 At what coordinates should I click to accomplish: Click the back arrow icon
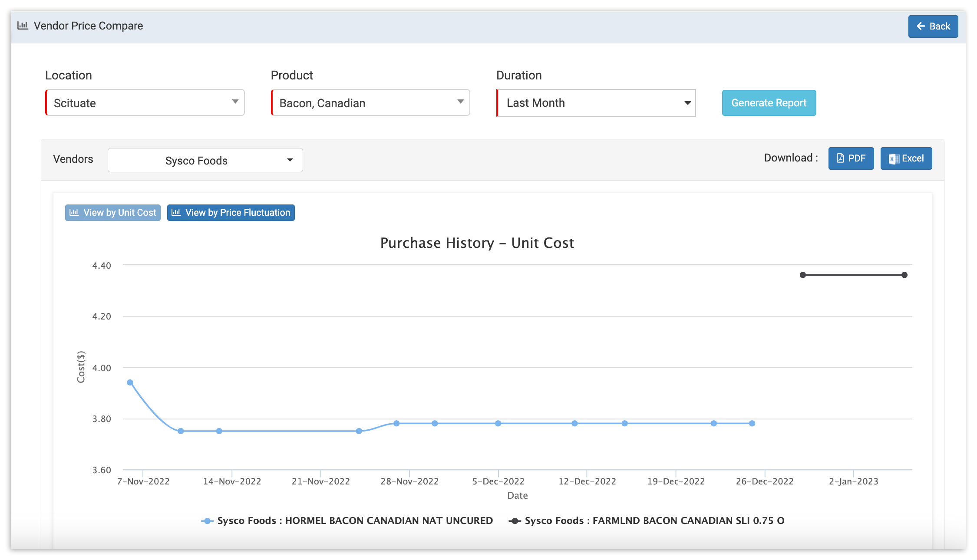tap(920, 26)
